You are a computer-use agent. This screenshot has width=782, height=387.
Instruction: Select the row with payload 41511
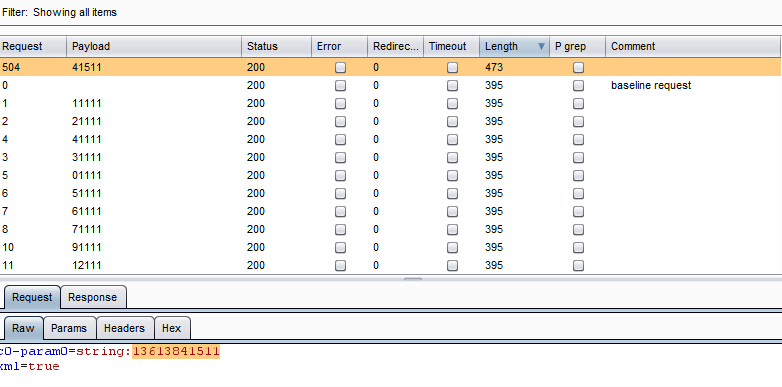pyautogui.click(x=390, y=67)
